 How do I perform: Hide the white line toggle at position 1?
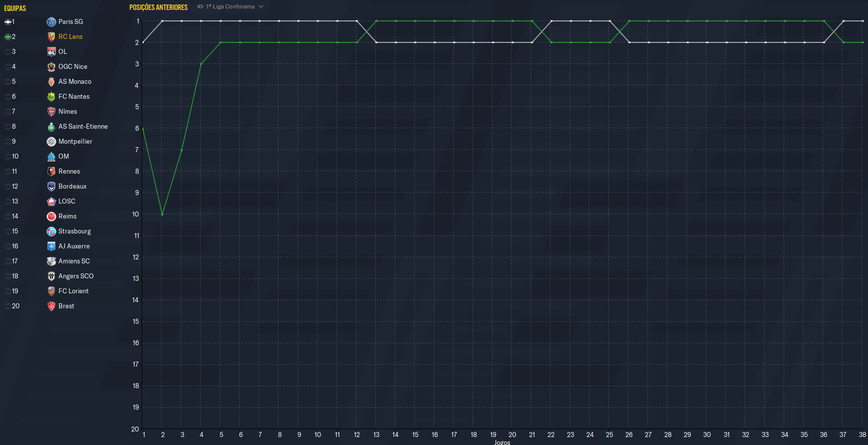pos(8,22)
